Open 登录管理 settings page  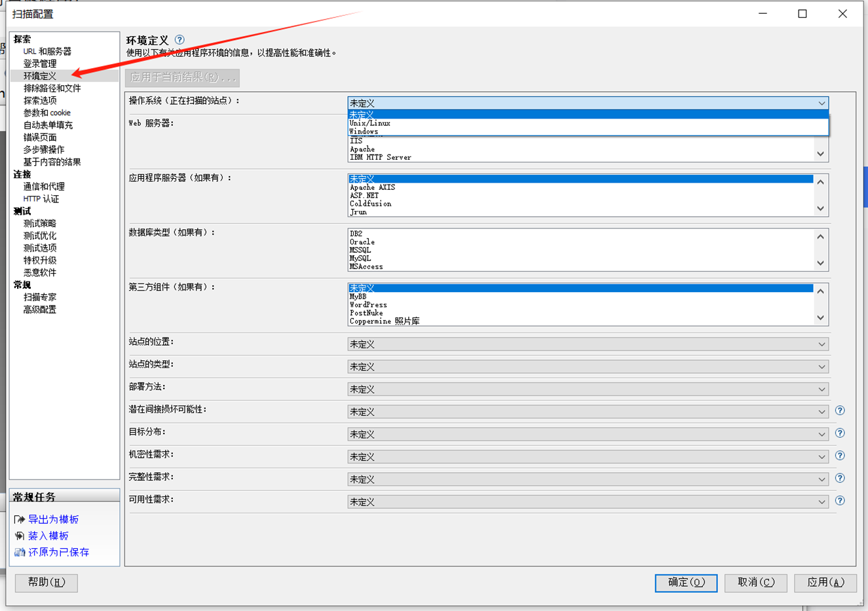(x=40, y=64)
